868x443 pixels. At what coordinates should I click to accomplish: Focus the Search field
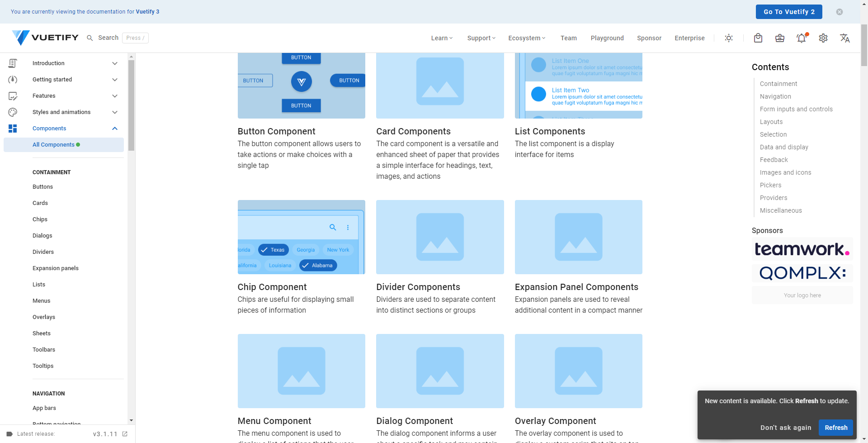coord(118,38)
